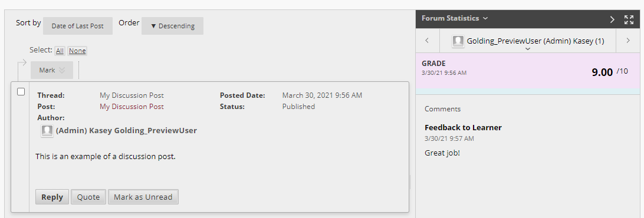This screenshot has width=644, height=218.
Task: Select All posts link
Action: (x=60, y=51)
